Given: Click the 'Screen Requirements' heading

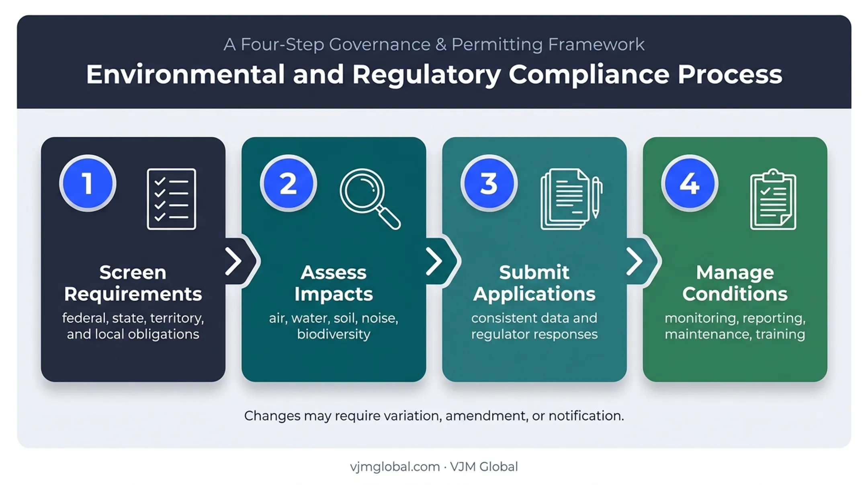Looking at the screenshot, I should point(133,283).
